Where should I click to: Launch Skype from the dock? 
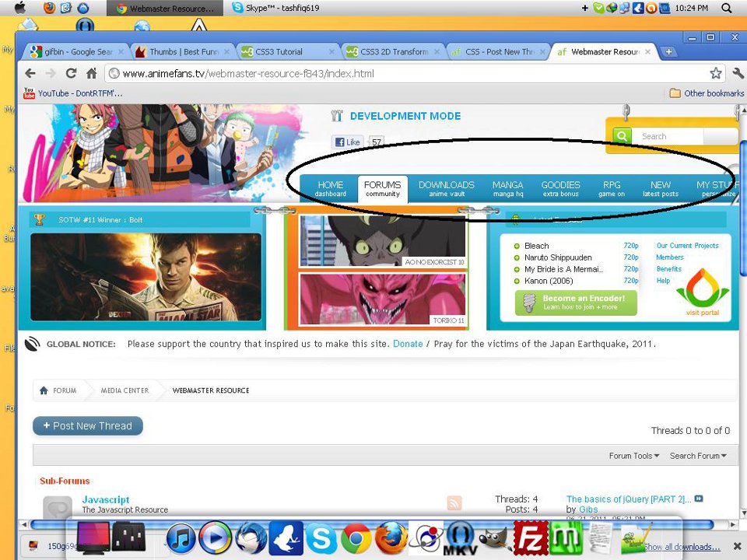click(x=321, y=538)
